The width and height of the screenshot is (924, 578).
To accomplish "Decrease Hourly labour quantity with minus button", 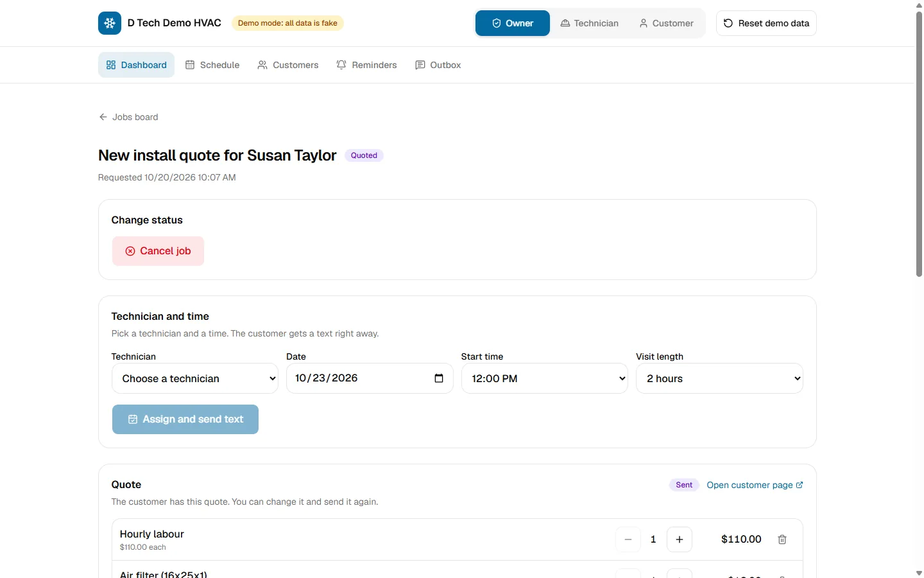I will pos(628,539).
